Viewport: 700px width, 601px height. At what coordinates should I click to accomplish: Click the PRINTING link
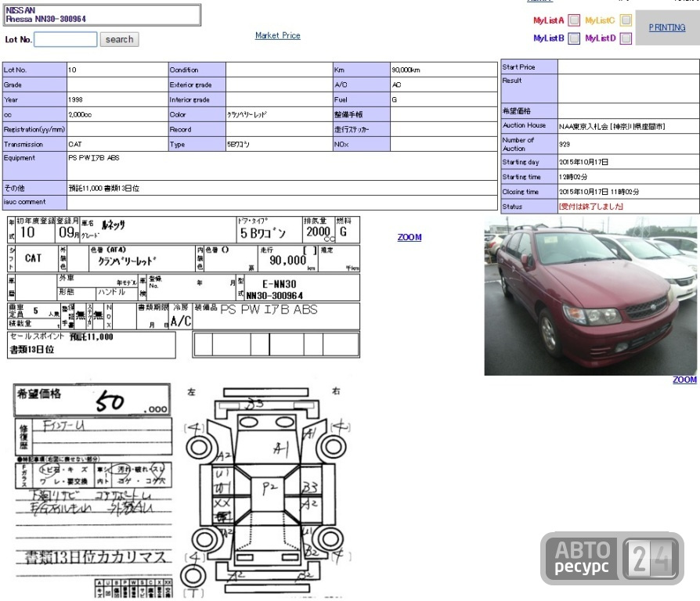click(x=667, y=27)
